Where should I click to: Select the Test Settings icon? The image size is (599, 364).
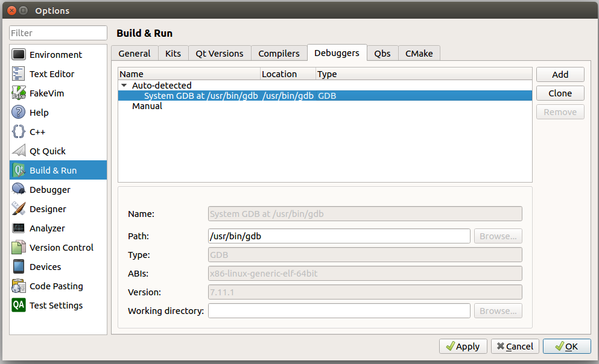(16, 306)
